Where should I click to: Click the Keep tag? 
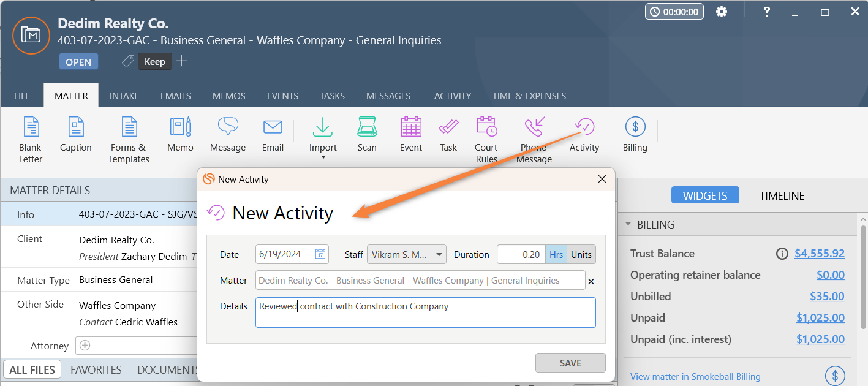(154, 61)
